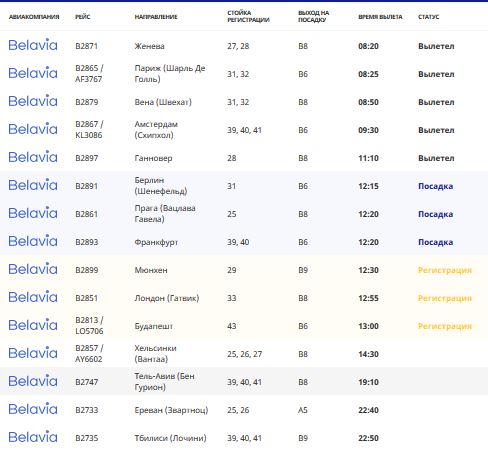Image resolution: width=488 pixels, height=451 pixels.
Task: Select flight number B2871
Action: pos(86,46)
